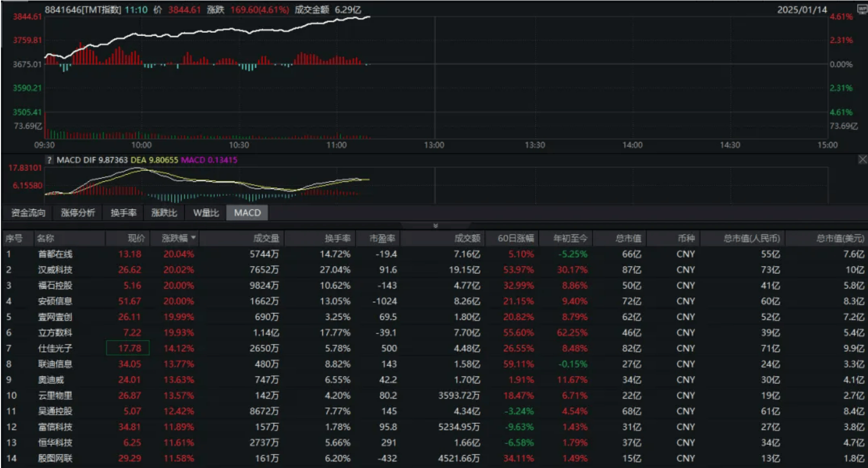The width and height of the screenshot is (868, 468).
Task: Select the 换手率 indicator tab
Action: (x=123, y=213)
